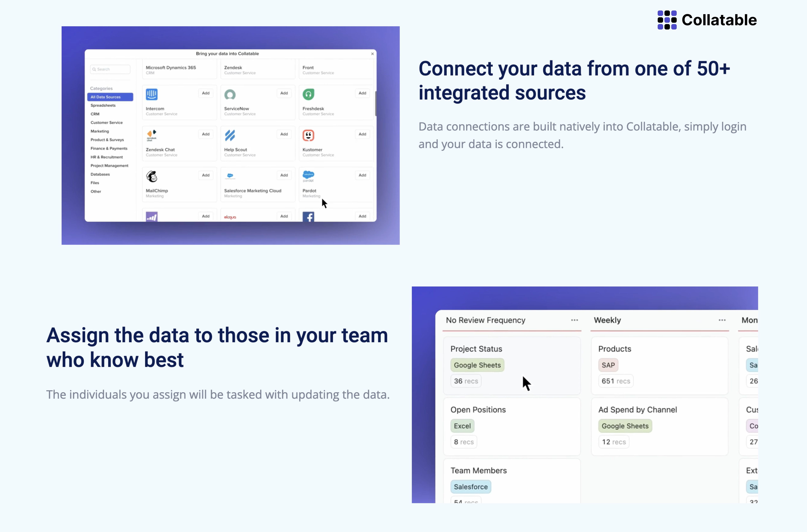Click the Excel source tag
The image size is (807, 532).
coord(462,426)
